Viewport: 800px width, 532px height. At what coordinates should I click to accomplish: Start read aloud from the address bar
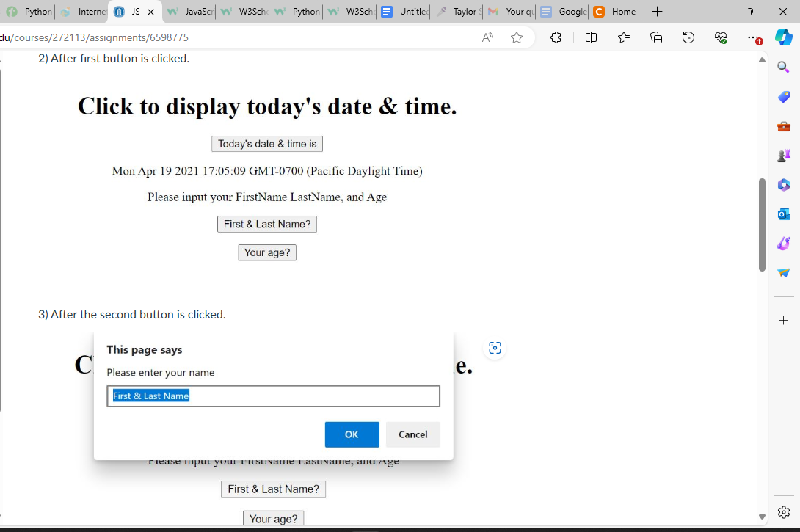coord(487,37)
